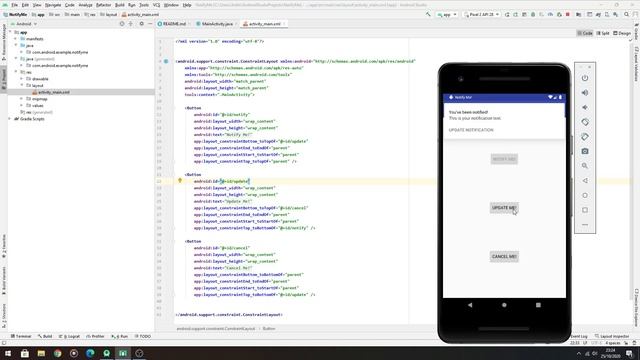The image size is (640, 360).
Task: Click the emulator power button
Action: pyautogui.click(x=585, y=78)
